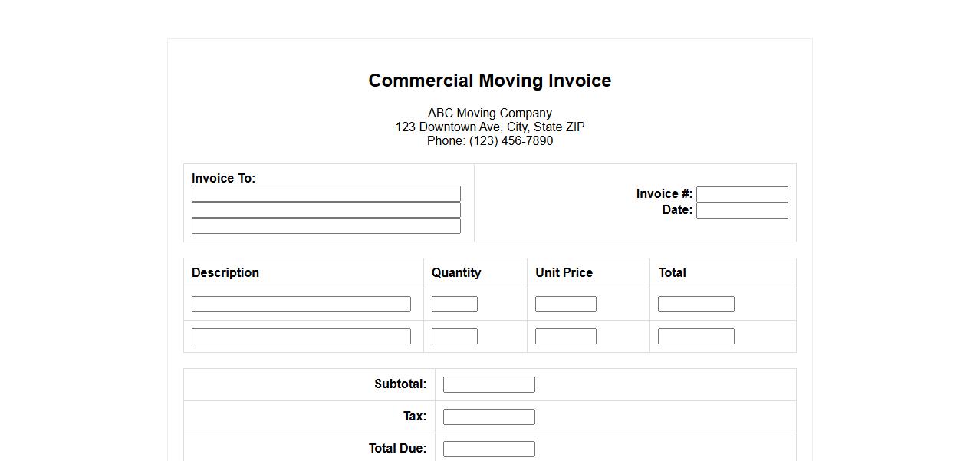Focus the Subtotal input box
This screenshot has width=980, height=461.
click(488, 385)
